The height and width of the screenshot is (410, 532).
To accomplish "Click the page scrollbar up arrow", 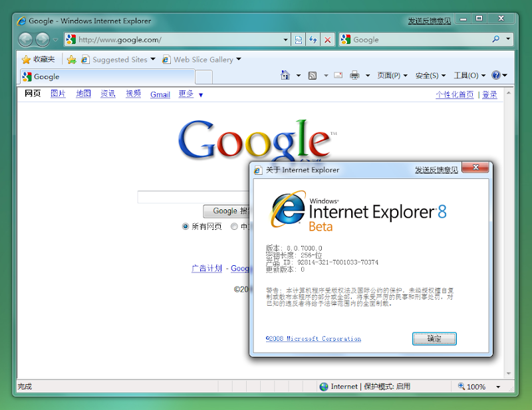I will (x=508, y=92).
